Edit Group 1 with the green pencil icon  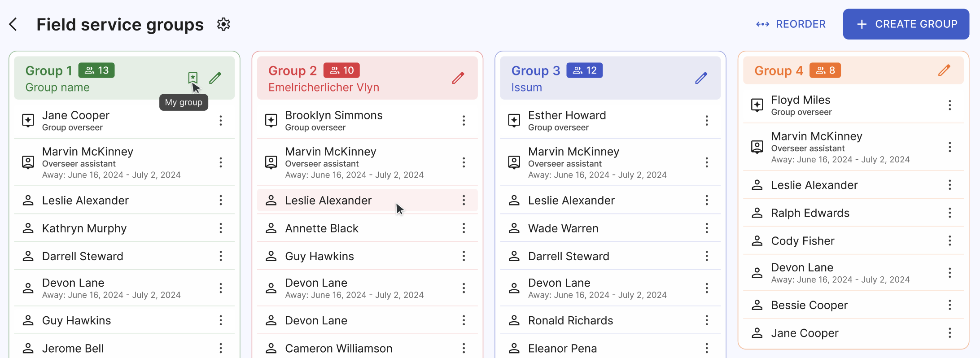click(x=215, y=78)
